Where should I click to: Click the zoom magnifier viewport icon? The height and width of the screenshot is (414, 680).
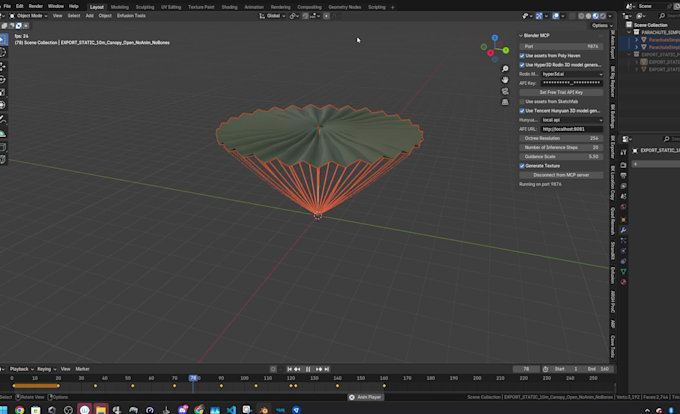click(505, 69)
